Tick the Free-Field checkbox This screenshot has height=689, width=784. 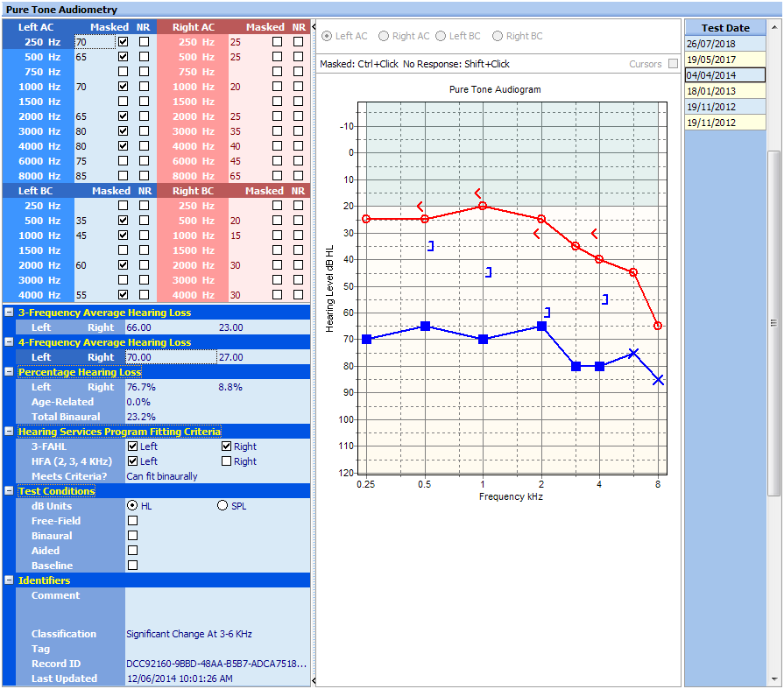[x=132, y=521]
